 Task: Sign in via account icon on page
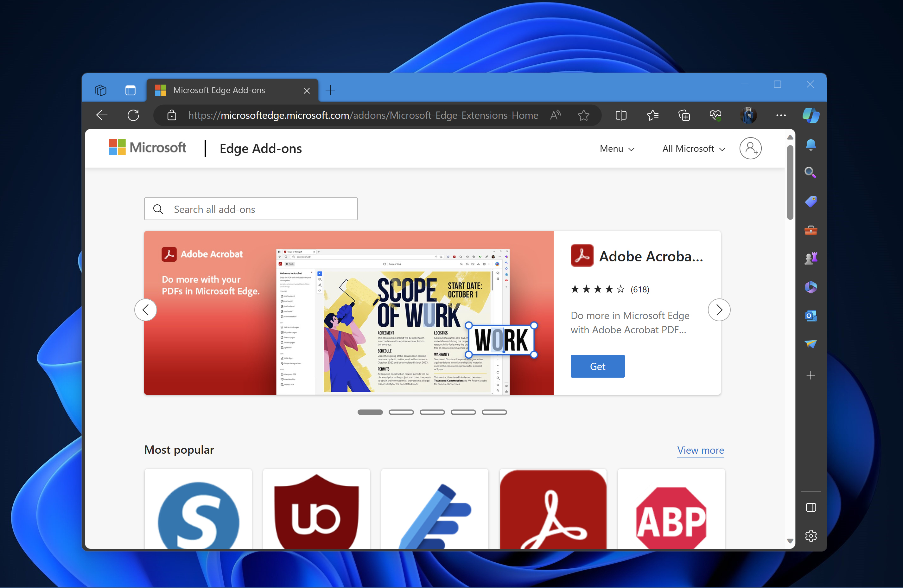tap(750, 148)
